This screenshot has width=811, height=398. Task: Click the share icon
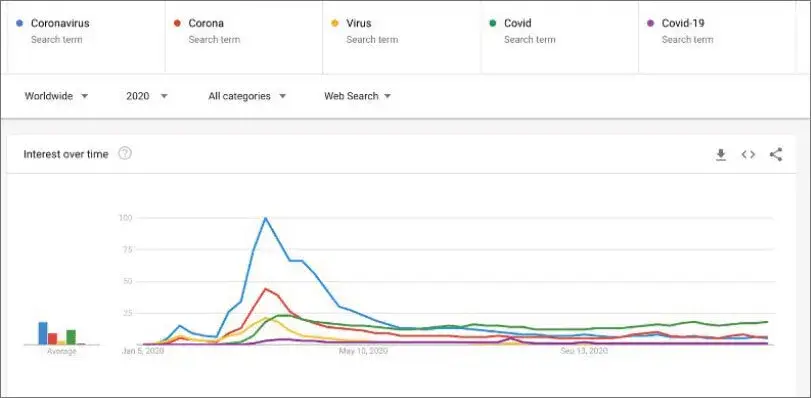[776, 154]
